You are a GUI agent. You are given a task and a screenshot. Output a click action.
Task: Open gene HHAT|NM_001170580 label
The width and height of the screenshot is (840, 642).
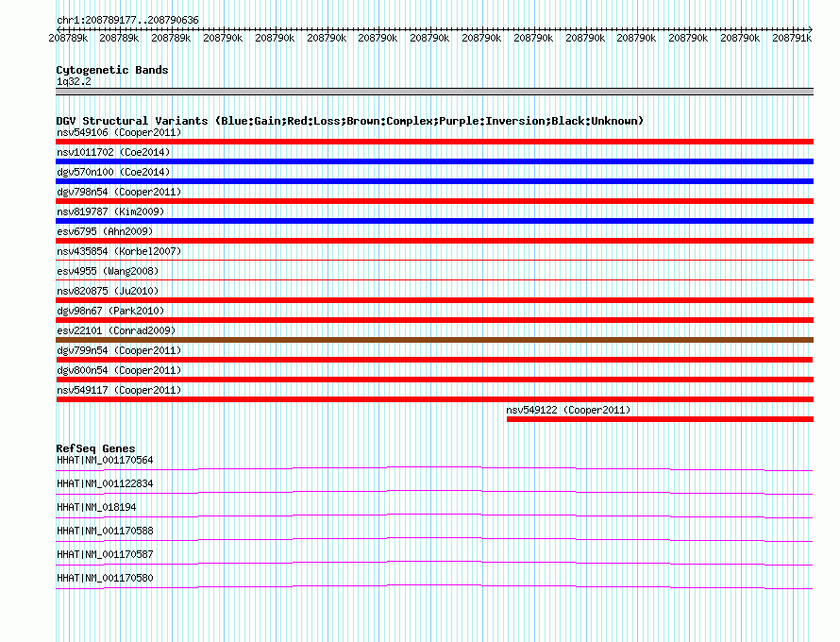105,578
